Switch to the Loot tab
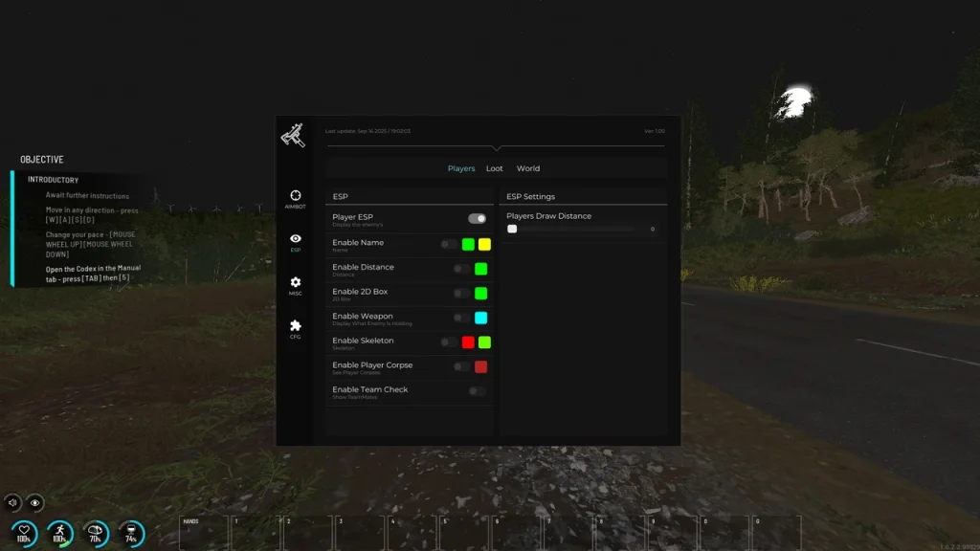 point(494,168)
